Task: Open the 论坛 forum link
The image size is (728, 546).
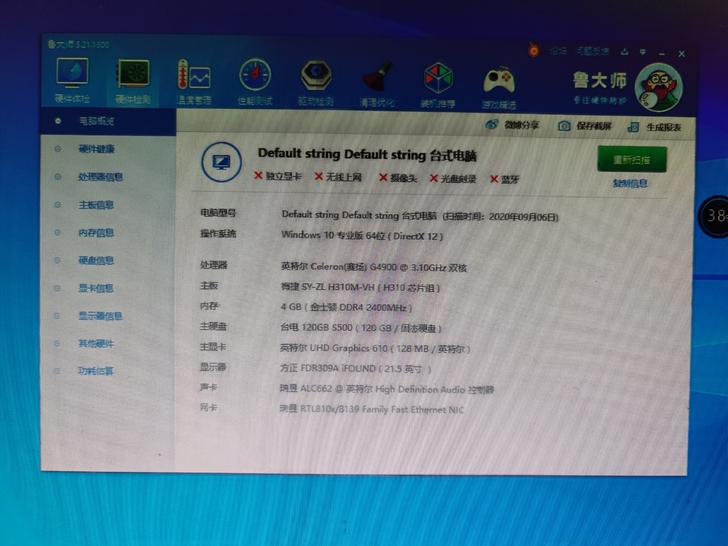Action: (558, 51)
